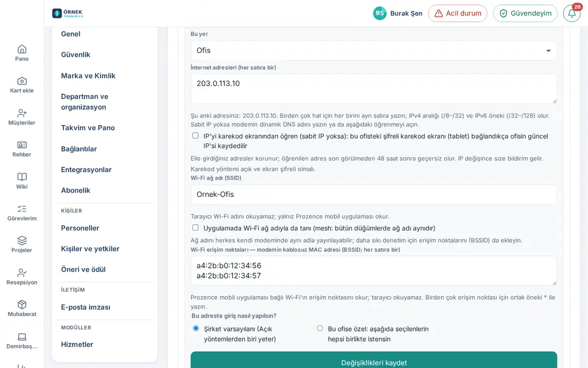Image resolution: width=588 pixels, height=368 pixels.
Task: Click the Wi-Fi ağ adı SSID field
Action: point(374,194)
